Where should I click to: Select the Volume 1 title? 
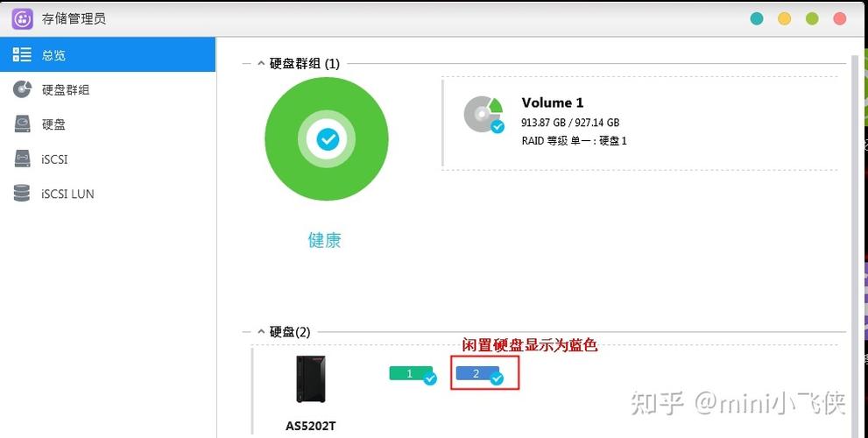(553, 102)
